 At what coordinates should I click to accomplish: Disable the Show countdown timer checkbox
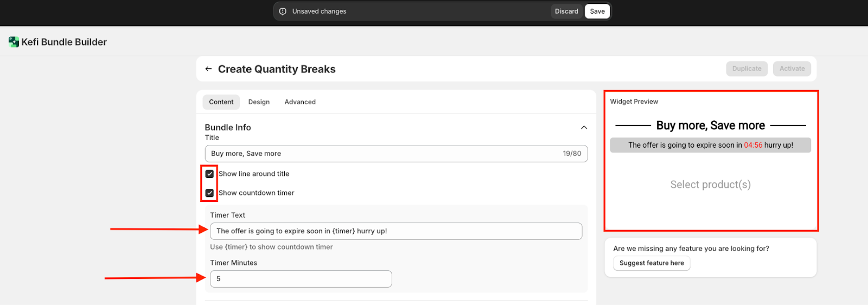click(x=209, y=193)
